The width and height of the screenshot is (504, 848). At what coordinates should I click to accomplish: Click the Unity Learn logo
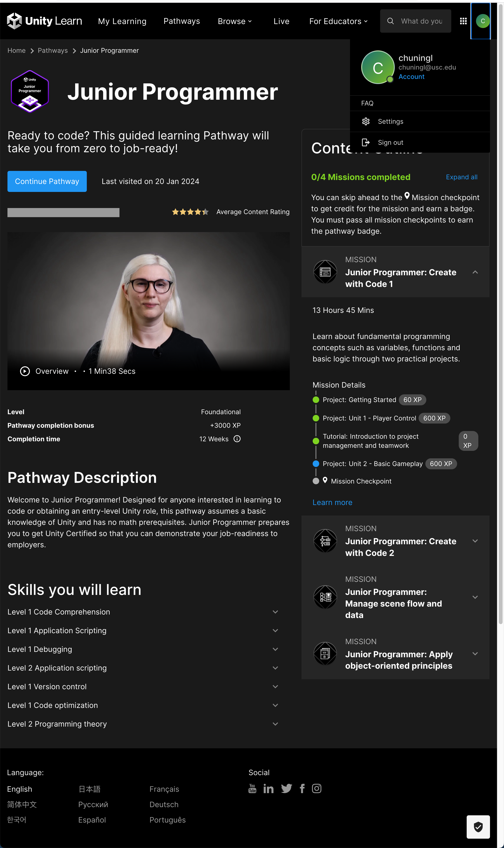click(44, 21)
